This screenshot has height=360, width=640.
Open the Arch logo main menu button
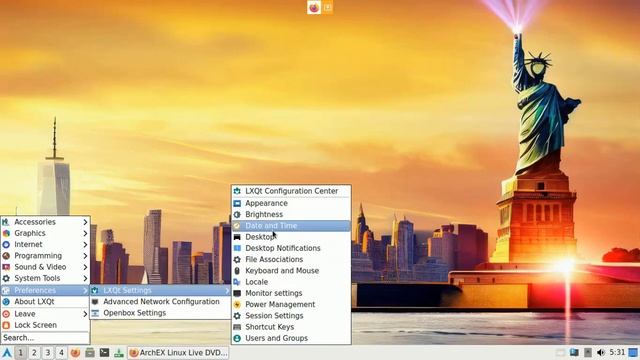coord(7,352)
